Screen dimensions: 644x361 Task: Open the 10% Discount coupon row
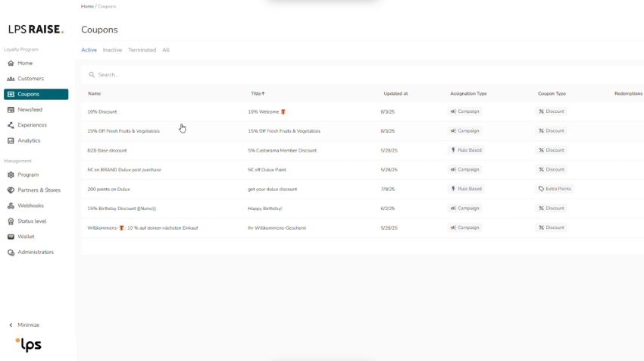(362, 111)
